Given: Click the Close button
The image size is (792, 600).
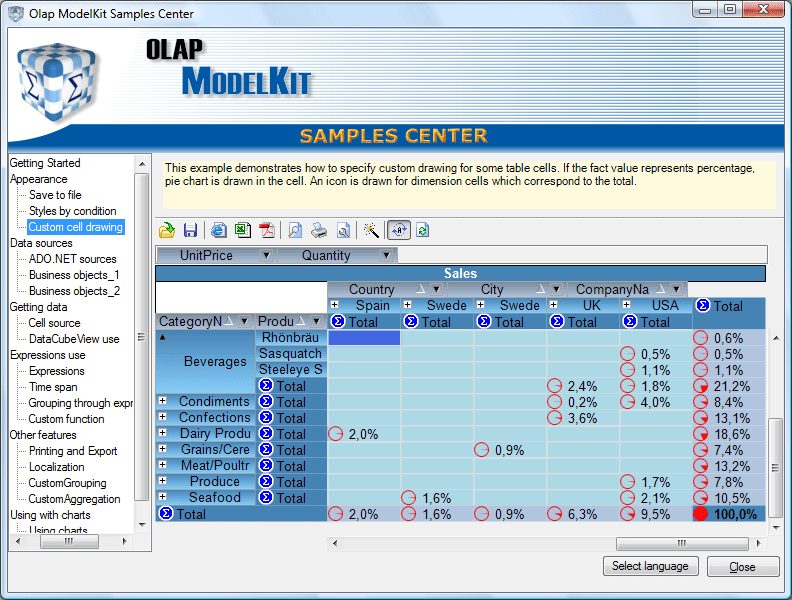Looking at the screenshot, I should (742, 567).
